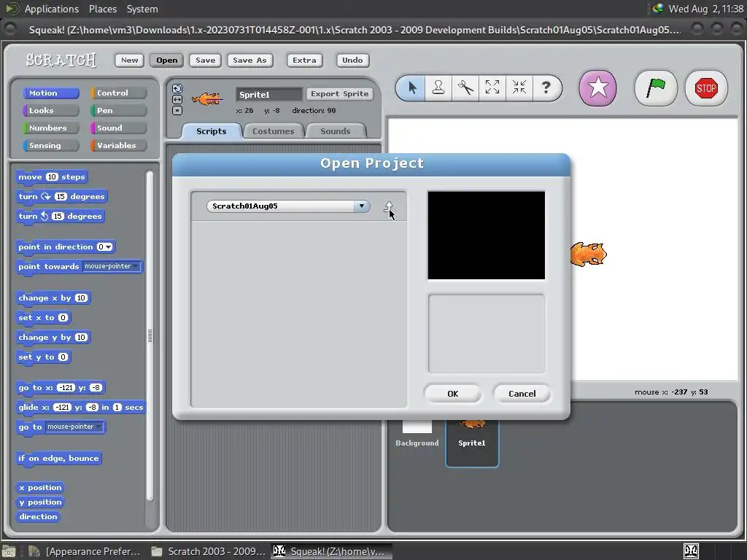Click the Numbers category

tap(50, 128)
